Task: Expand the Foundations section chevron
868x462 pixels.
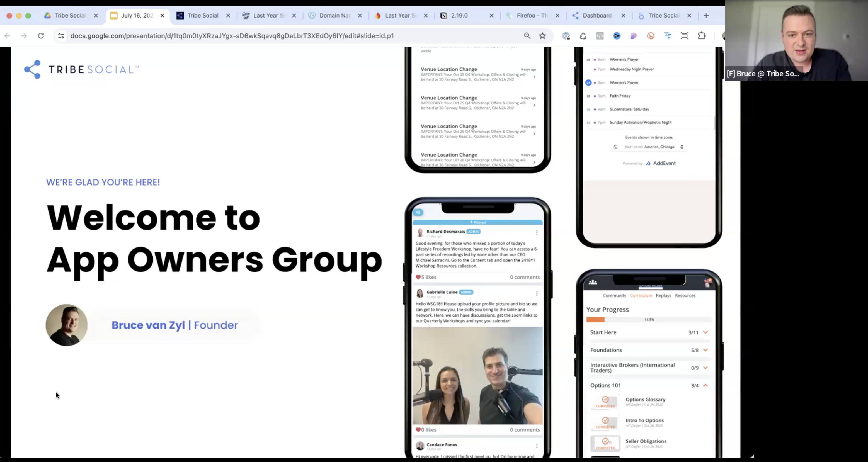Action: 705,350
